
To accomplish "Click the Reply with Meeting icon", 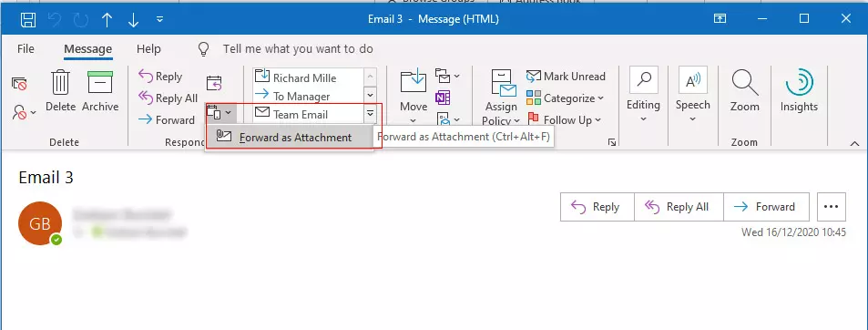I will tap(214, 83).
